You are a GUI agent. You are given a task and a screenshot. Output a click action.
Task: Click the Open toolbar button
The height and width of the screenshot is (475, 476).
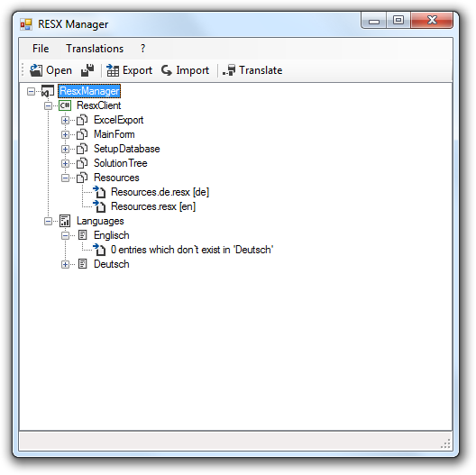51,70
